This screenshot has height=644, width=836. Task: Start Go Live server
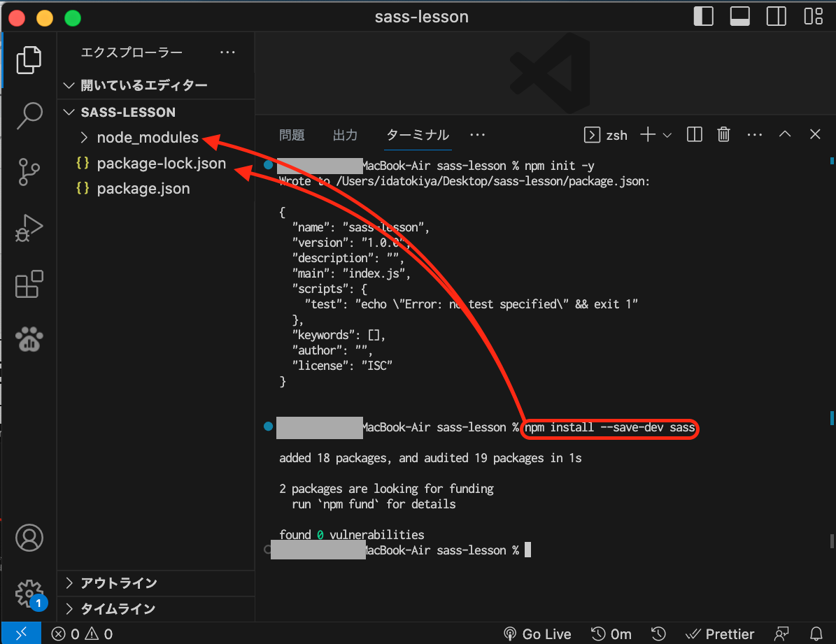[537, 634]
